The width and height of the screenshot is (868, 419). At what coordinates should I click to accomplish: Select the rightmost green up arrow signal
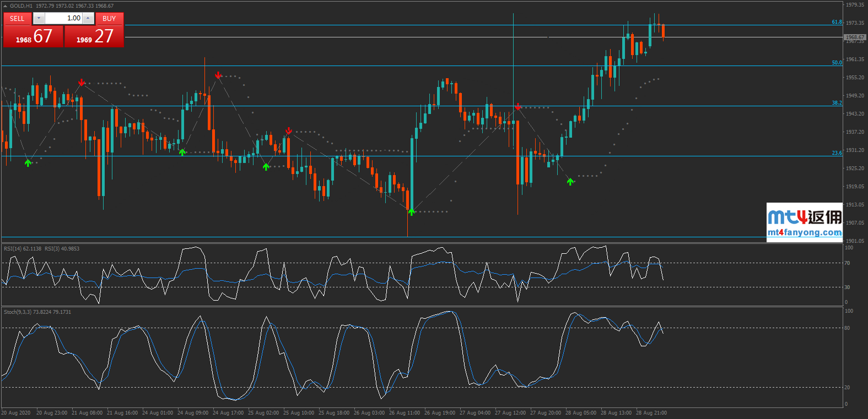point(570,182)
